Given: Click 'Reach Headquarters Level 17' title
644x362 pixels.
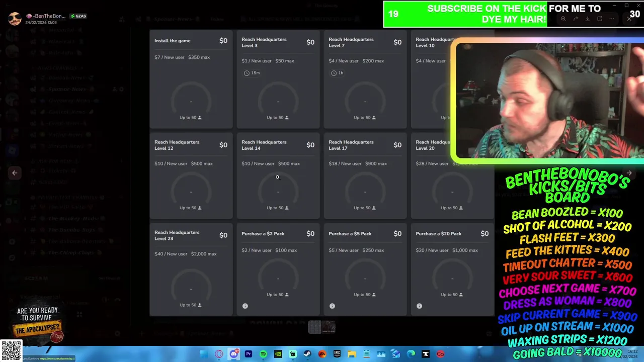Looking at the screenshot, I should click(x=351, y=145).
